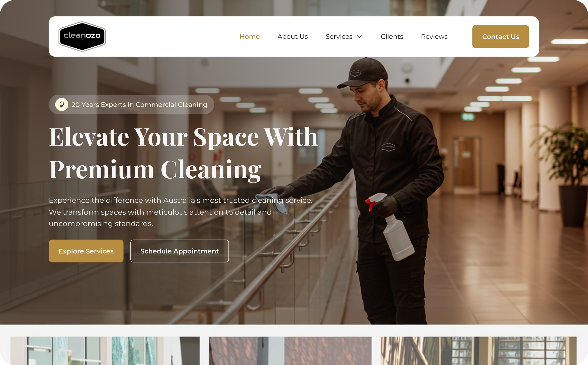This screenshot has width=588, height=365.
Task: Click the Explore Services button
Action: pos(86,251)
